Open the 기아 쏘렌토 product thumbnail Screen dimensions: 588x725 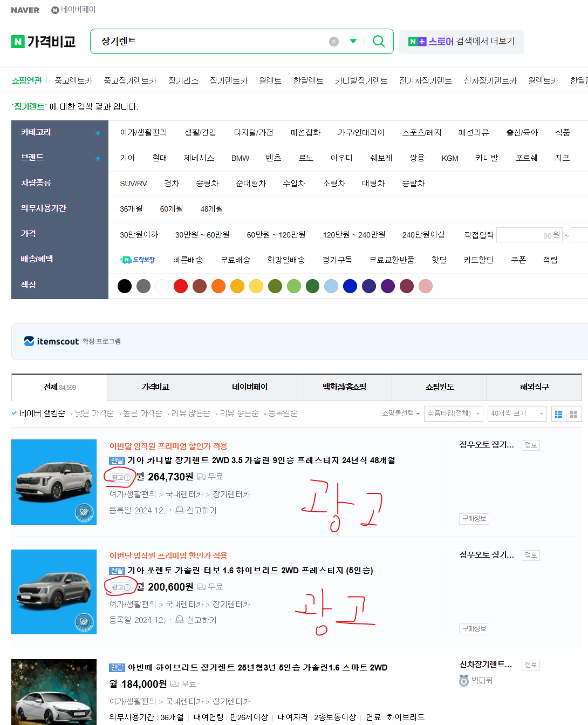pyautogui.click(x=54, y=592)
